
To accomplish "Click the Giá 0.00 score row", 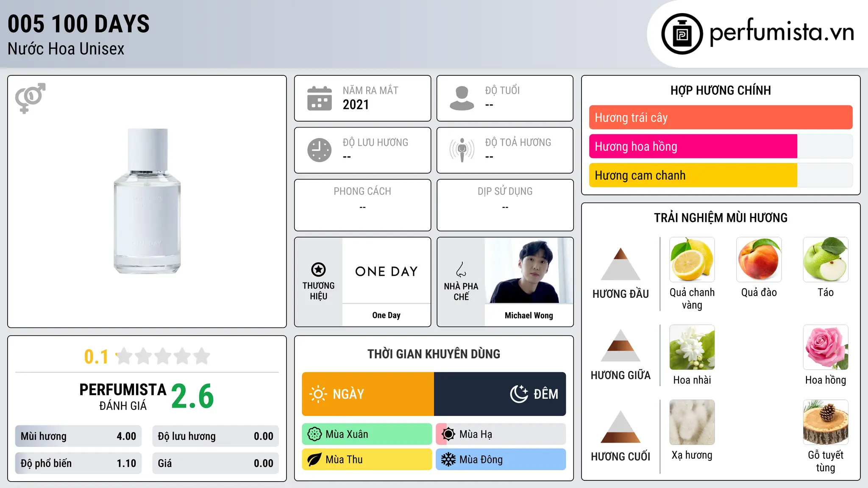I will 216,463.
